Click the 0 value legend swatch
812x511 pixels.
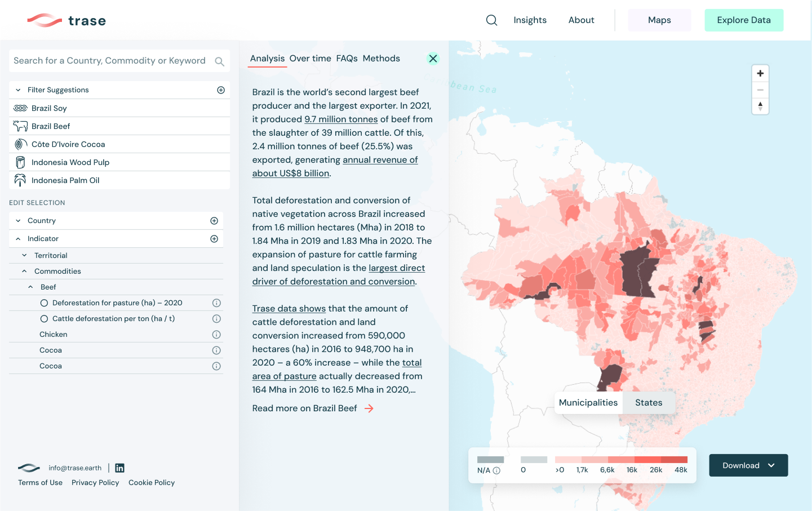[534, 460]
